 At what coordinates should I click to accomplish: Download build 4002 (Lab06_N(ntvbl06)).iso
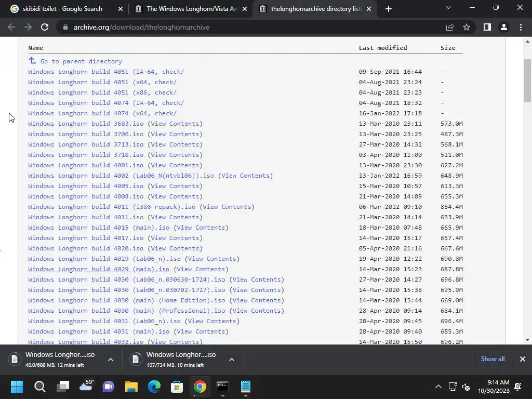(121, 176)
